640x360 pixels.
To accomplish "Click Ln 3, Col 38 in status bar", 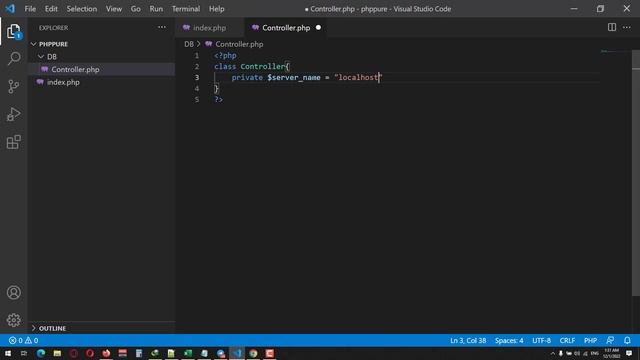I will [468, 340].
